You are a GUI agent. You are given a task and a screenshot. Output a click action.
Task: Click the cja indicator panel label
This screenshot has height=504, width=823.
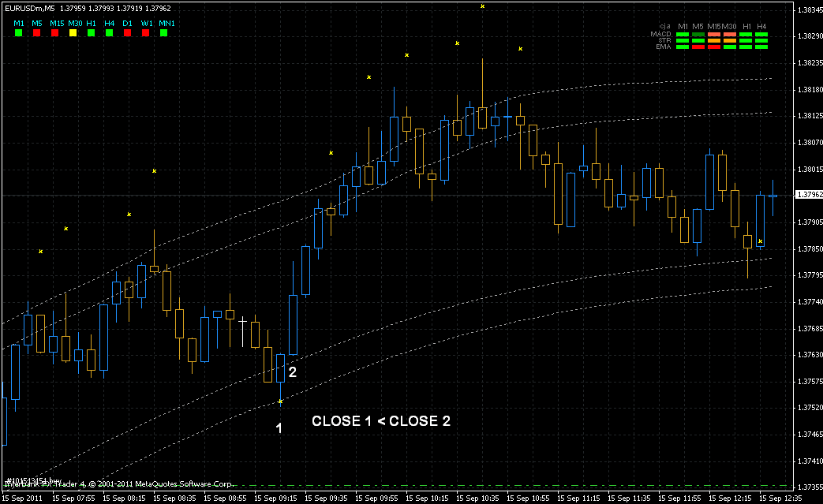665,26
